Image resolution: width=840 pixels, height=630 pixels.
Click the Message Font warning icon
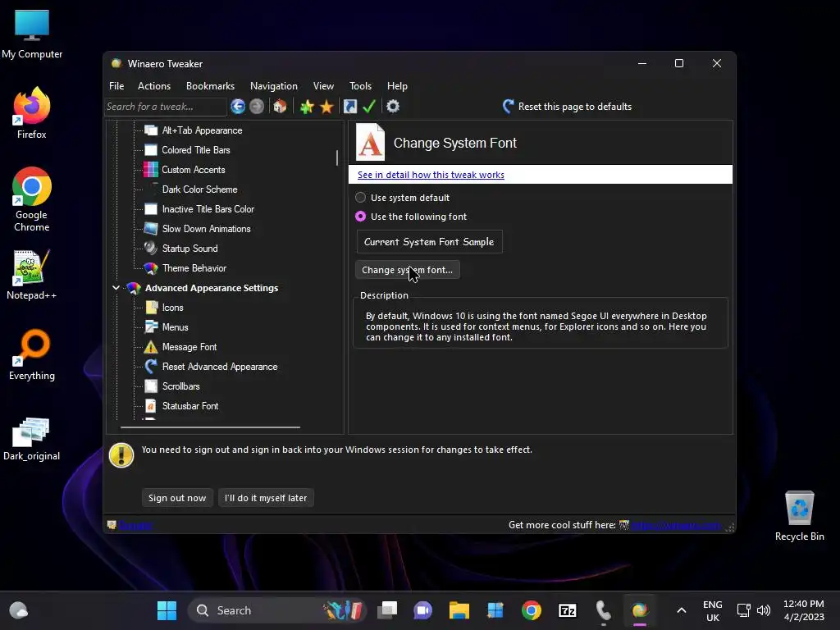151,347
